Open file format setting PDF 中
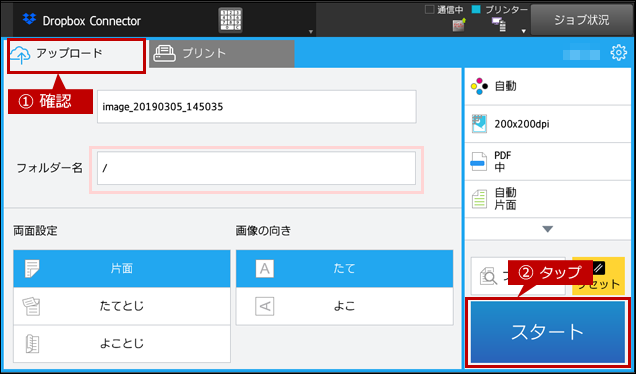The height and width of the screenshot is (374, 636). click(547, 161)
